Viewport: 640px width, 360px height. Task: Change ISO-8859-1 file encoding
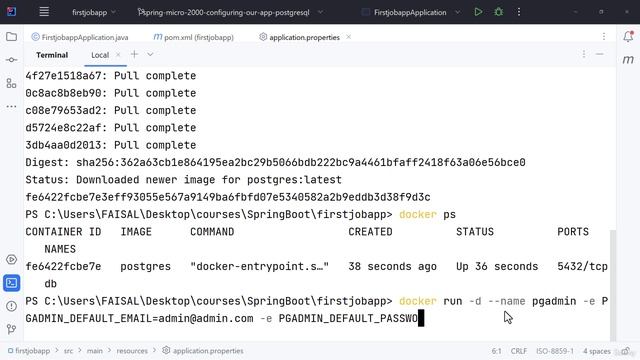[555, 351]
